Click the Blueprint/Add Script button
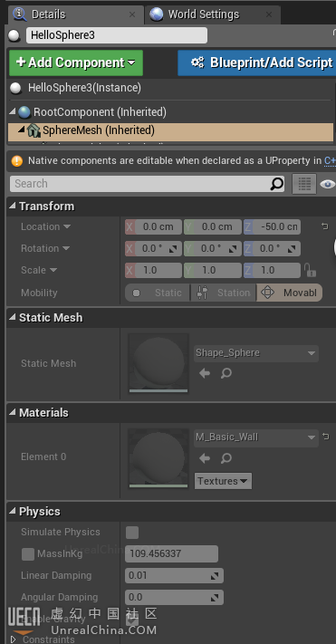 [256, 62]
